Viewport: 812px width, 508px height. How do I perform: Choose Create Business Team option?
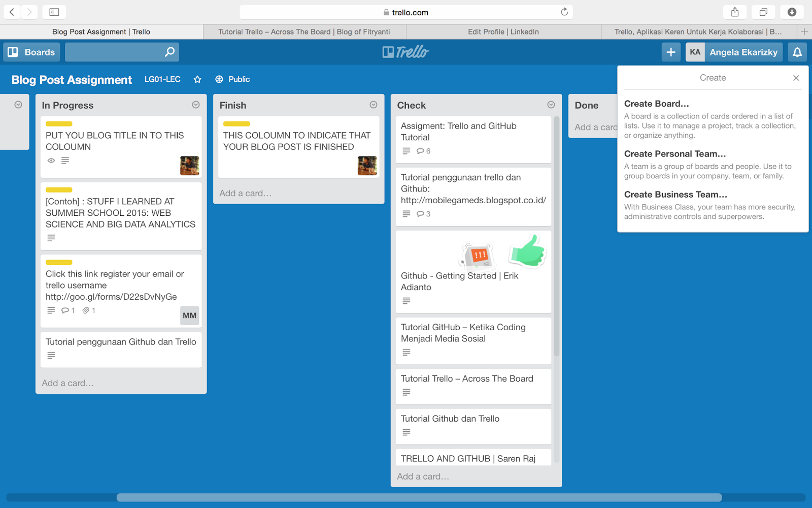(675, 195)
